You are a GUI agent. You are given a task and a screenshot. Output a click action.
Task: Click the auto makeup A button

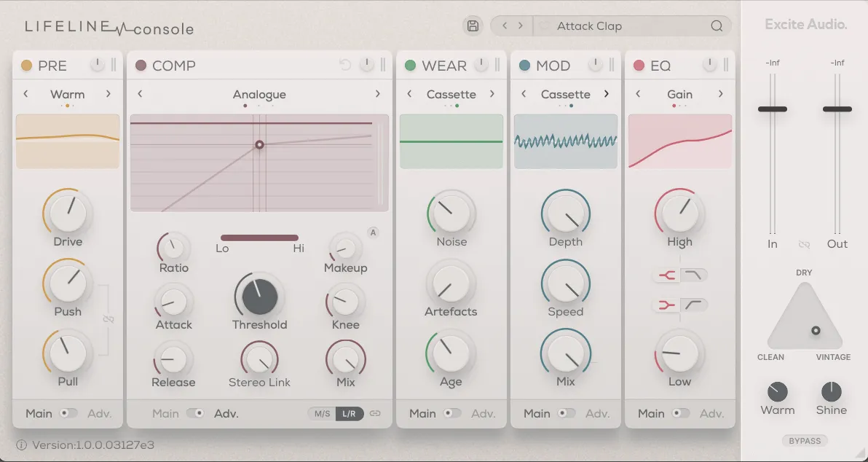373,232
